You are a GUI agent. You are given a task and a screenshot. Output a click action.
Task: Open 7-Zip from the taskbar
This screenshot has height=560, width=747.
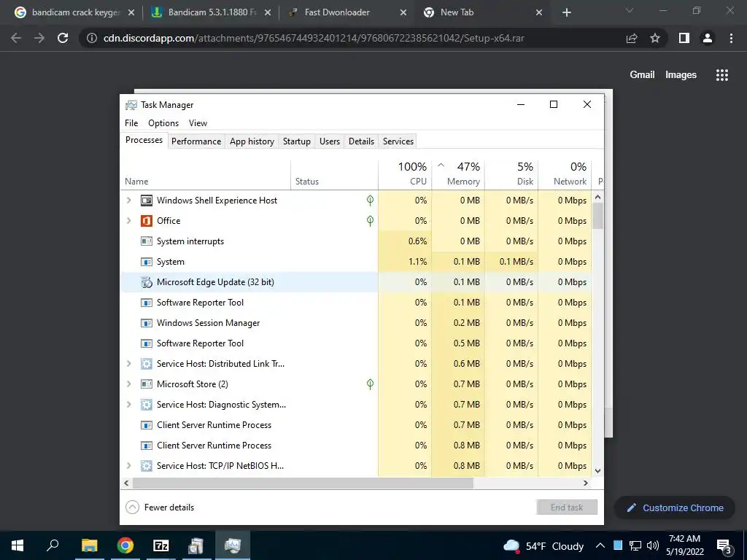[x=161, y=545]
